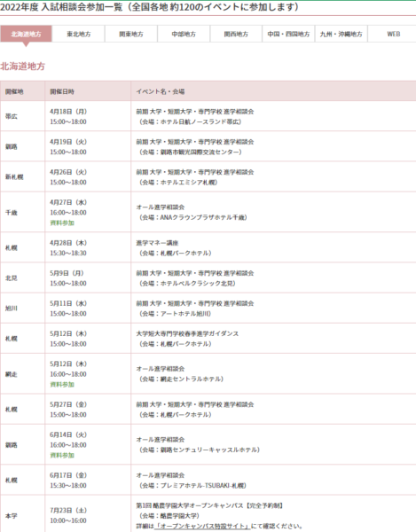The height and width of the screenshot is (532, 416).
Task: Open the オープンキャンパス特設サイト link
Action: click(x=202, y=526)
